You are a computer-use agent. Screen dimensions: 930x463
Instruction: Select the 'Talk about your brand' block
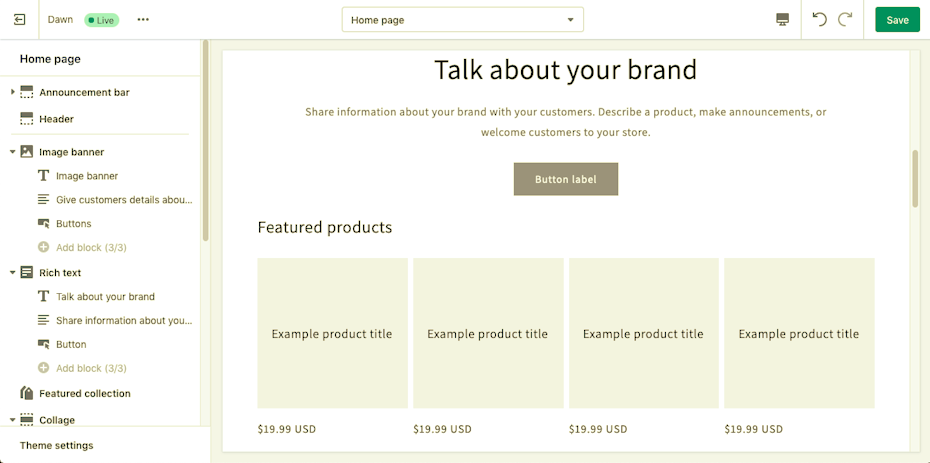click(105, 297)
